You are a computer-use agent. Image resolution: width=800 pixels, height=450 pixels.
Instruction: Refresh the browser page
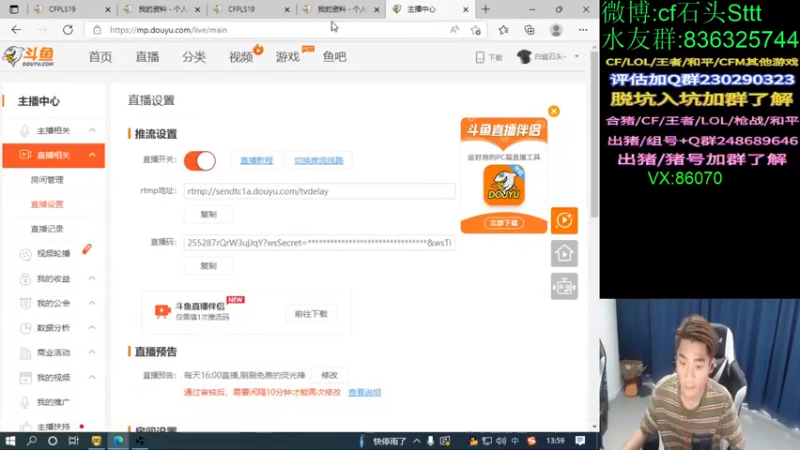click(x=68, y=30)
